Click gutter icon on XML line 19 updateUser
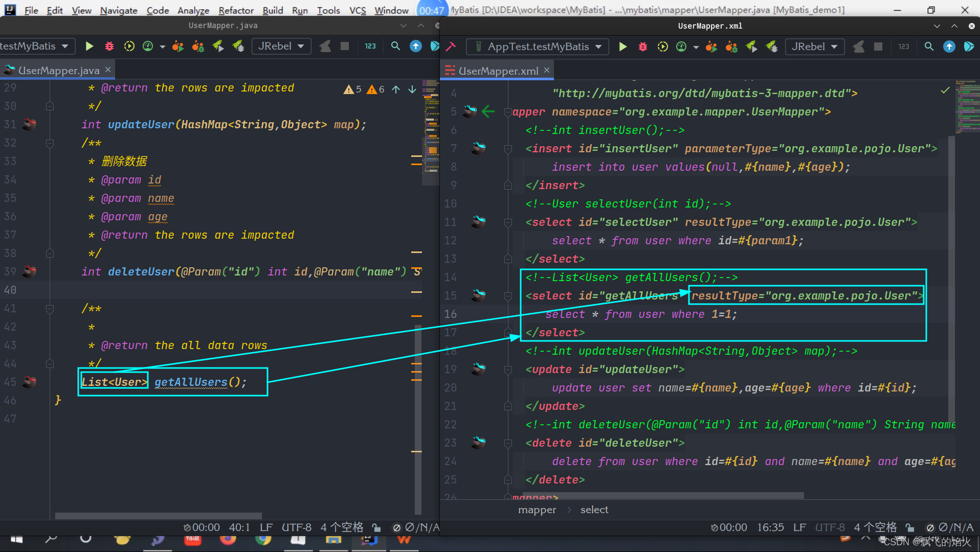980x552 pixels. (479, 369)
